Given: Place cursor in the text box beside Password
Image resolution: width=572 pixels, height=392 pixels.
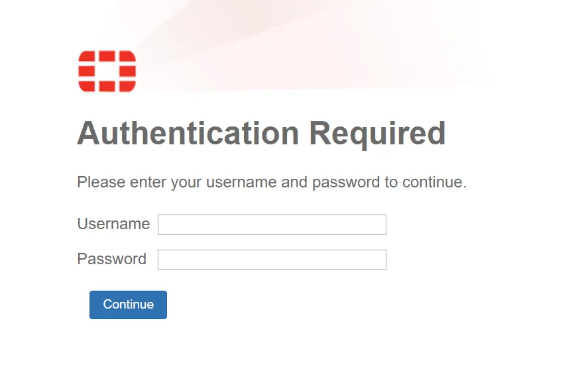Looking at the screenshot, I should 272,260.
